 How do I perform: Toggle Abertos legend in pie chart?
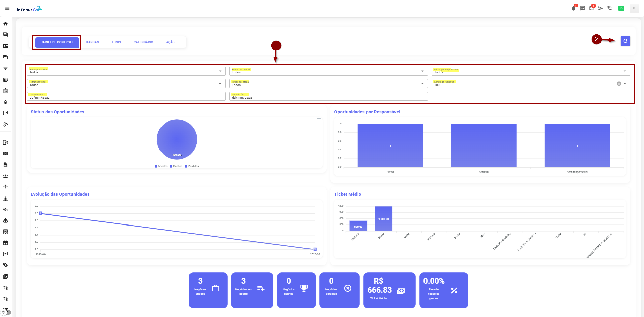(x=161, y=166)
